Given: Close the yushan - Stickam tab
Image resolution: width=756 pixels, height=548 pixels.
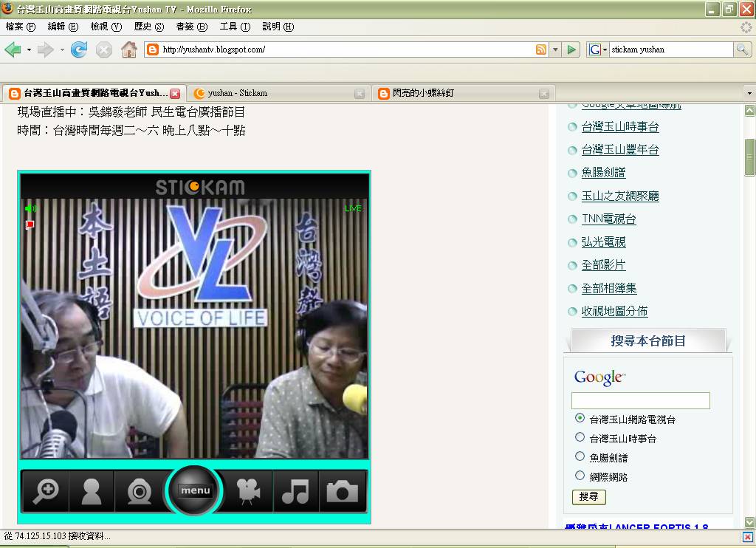Looking at the screenshot, I should (x=360, y=94).
